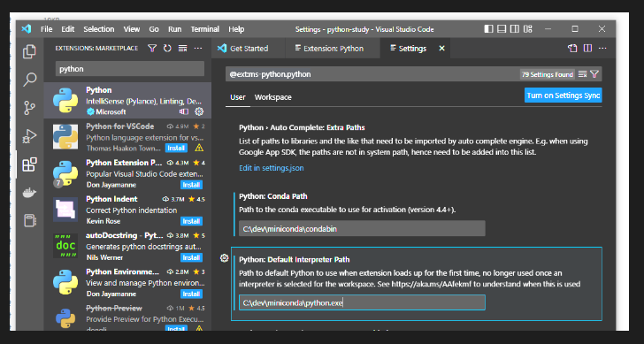Install the Python Indent extension
Screen dimensions: 644x344
click(x=191, y=221)
